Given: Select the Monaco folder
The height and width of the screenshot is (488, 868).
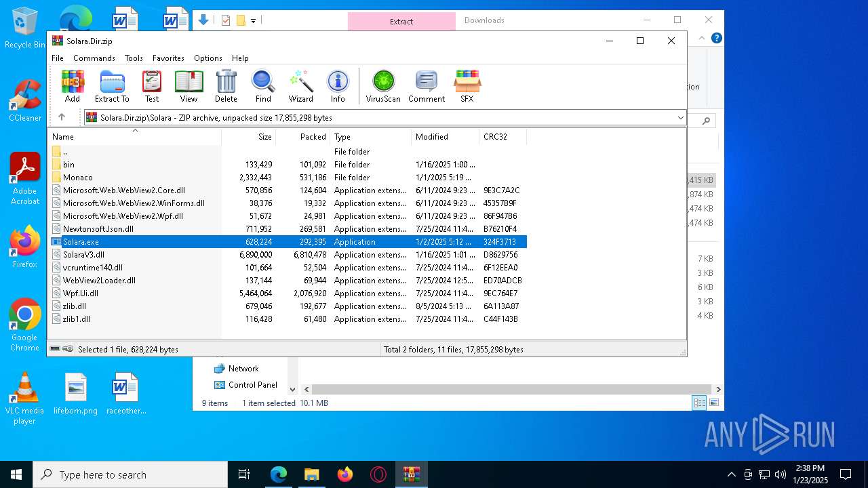Looking at the screenshot, I should [x=288, y=178].
